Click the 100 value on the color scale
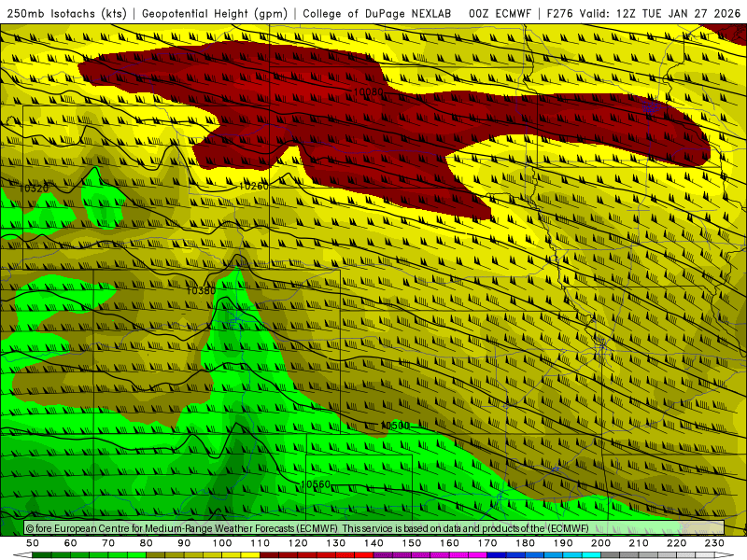 222,543
